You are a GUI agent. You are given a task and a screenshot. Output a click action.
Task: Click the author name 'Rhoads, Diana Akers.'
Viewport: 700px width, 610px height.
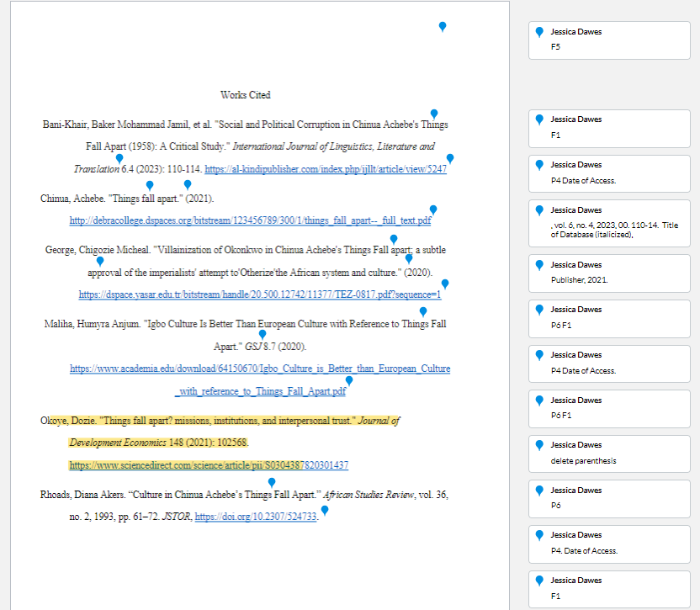point(83,495)
